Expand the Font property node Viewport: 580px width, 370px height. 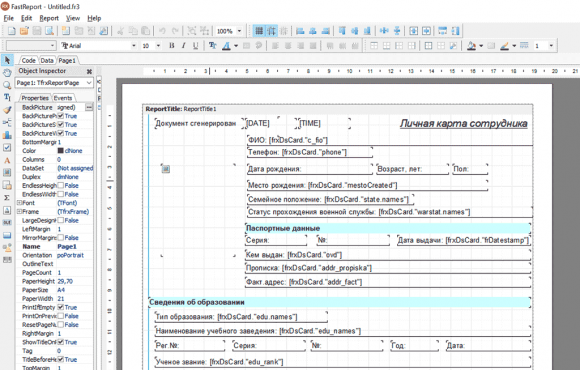(x=19, y=203)
